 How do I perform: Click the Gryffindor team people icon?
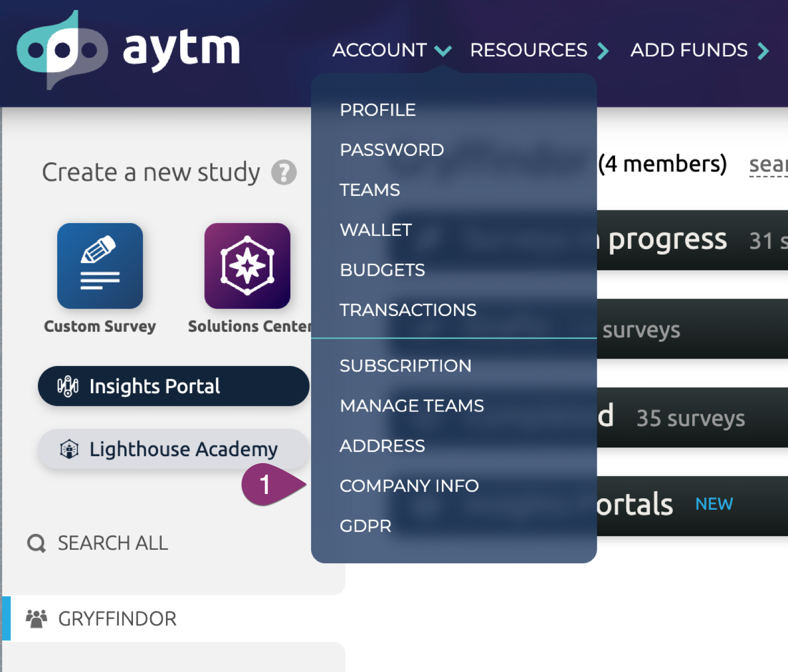coord(36,619)
